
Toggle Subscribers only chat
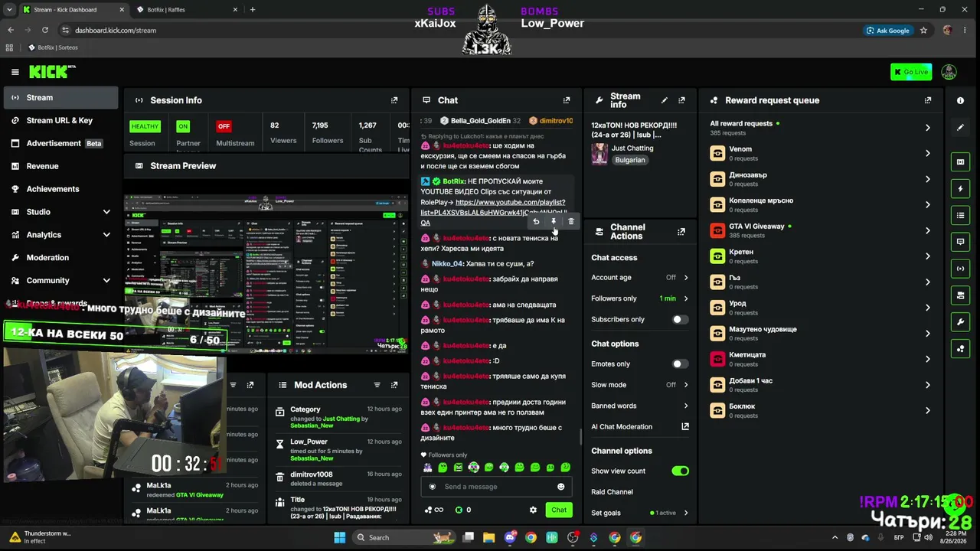(x=679, y=319)
